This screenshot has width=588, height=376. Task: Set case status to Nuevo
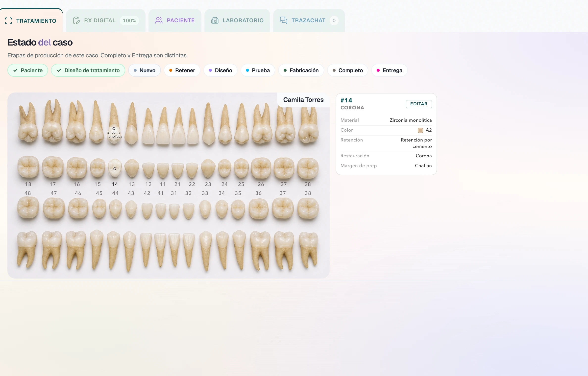pos(145,70)
